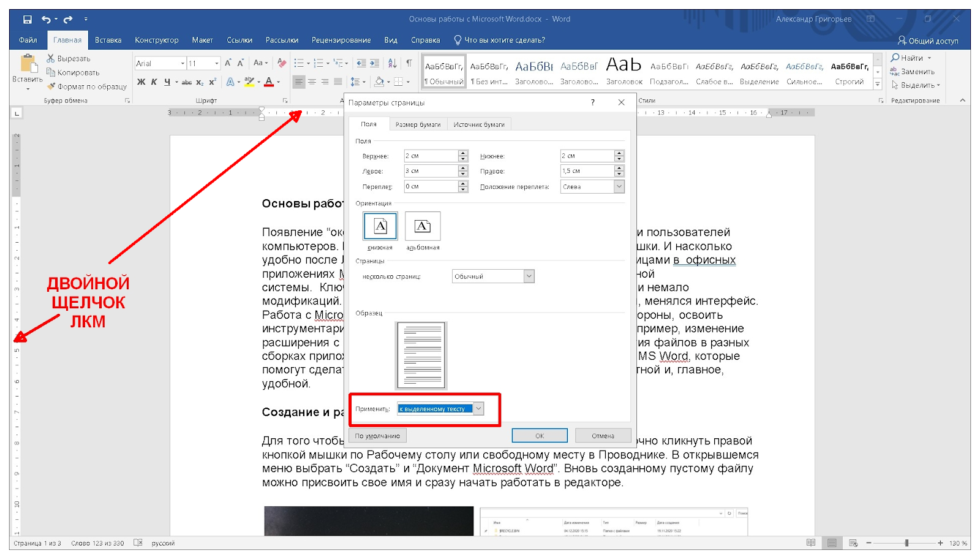Toggle bold formatting (Ж)

141,82
